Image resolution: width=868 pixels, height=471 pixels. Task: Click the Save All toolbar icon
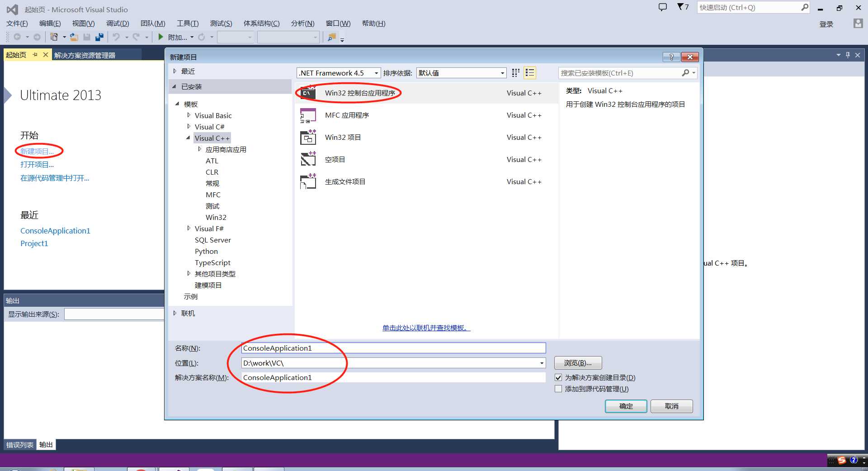pyautogui.click(x=99, y=37)
